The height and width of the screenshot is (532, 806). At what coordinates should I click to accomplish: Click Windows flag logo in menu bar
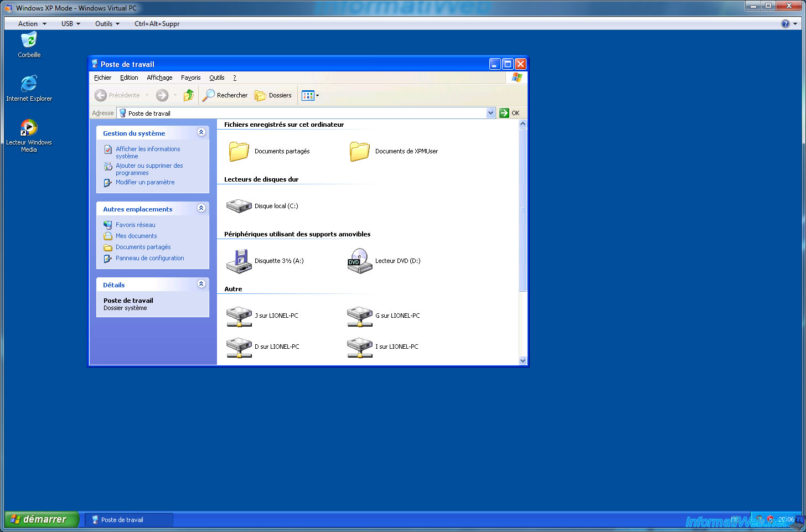[x=516, y=78]
